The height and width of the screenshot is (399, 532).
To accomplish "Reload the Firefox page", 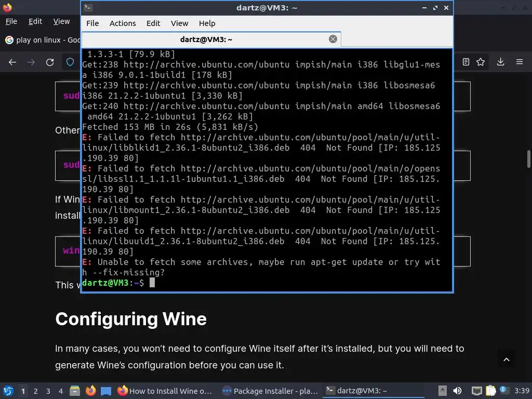I will (x=50, y=62).
